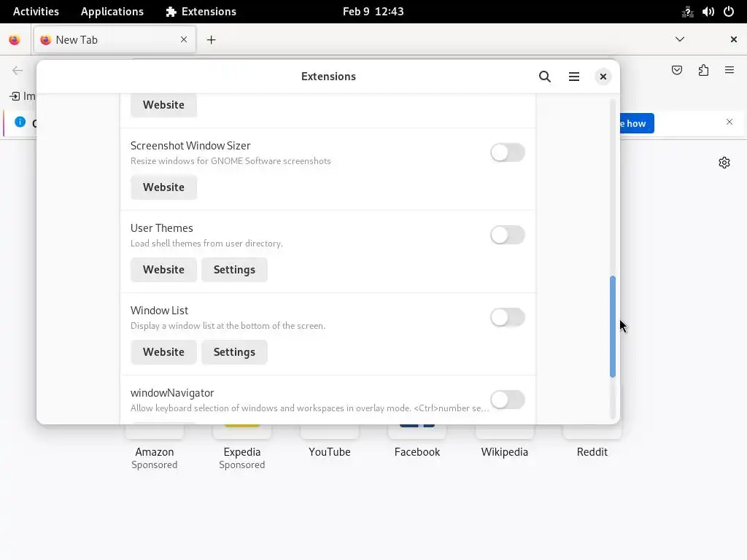Viewport: 747px width, 560px height.
Task: Open Website for Window List
Action: click(x=163, y=352)
